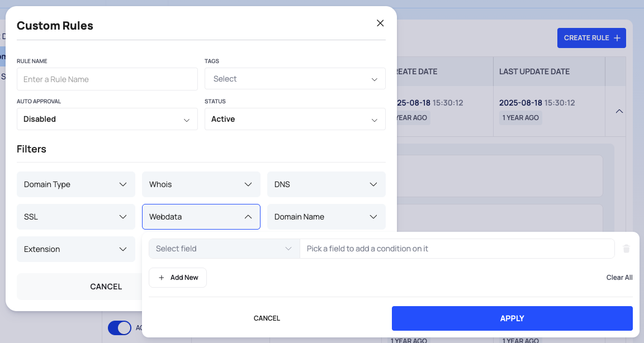Click the last update value 2025-08-18 15:30:12

(x=537, y=103)
